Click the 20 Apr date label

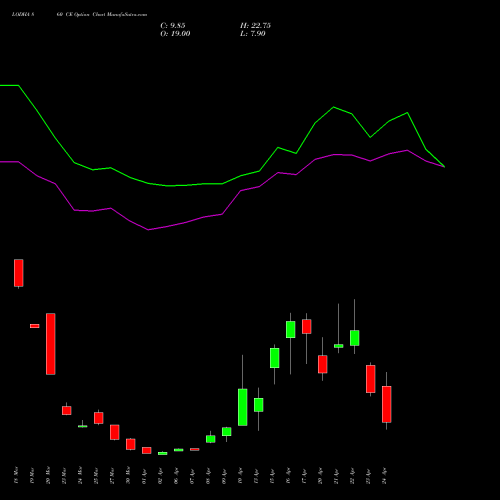click(320, 475)
